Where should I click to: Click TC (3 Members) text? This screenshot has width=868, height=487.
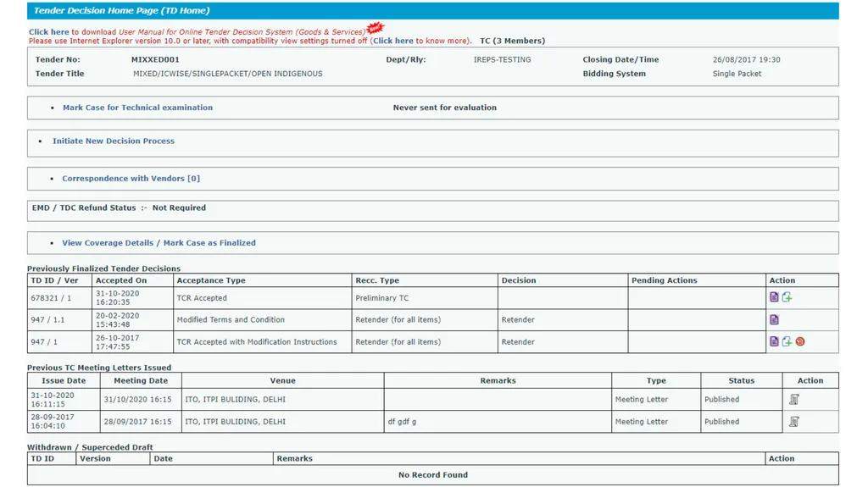point(512,41)
